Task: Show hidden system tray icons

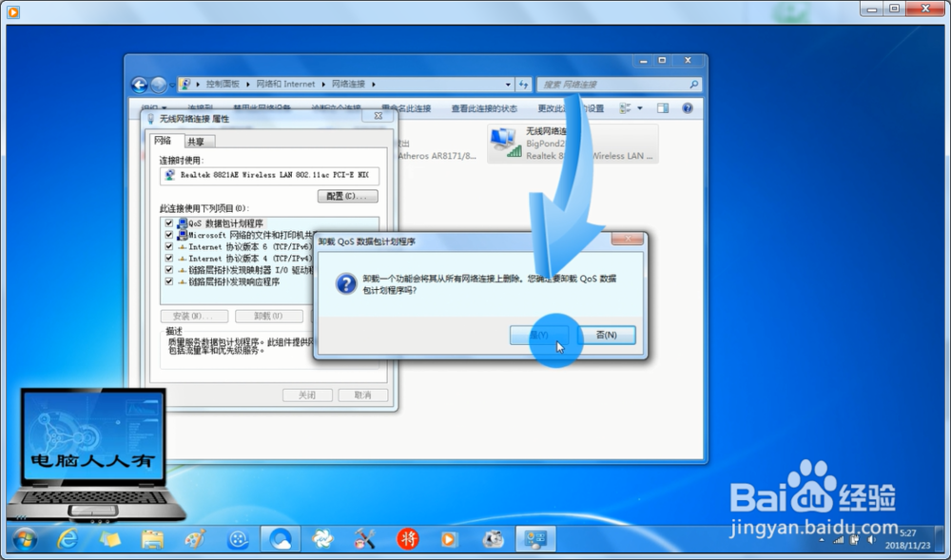Action: tap(822, 539)
